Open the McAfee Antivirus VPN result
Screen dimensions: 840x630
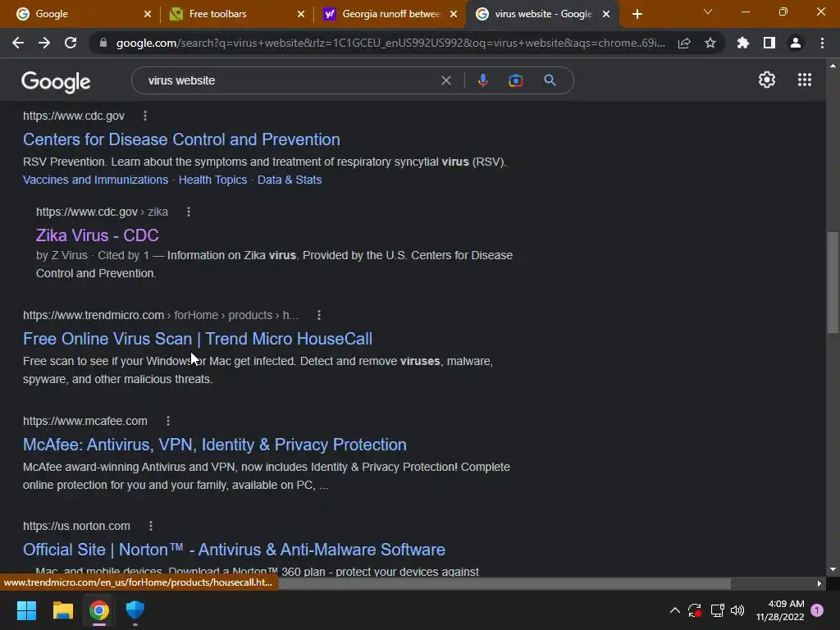[215, 445]
